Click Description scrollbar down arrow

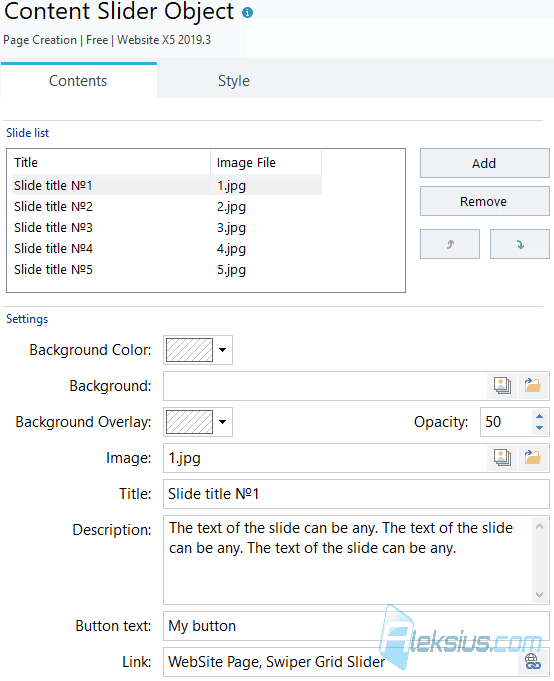[x=540, y=595]
